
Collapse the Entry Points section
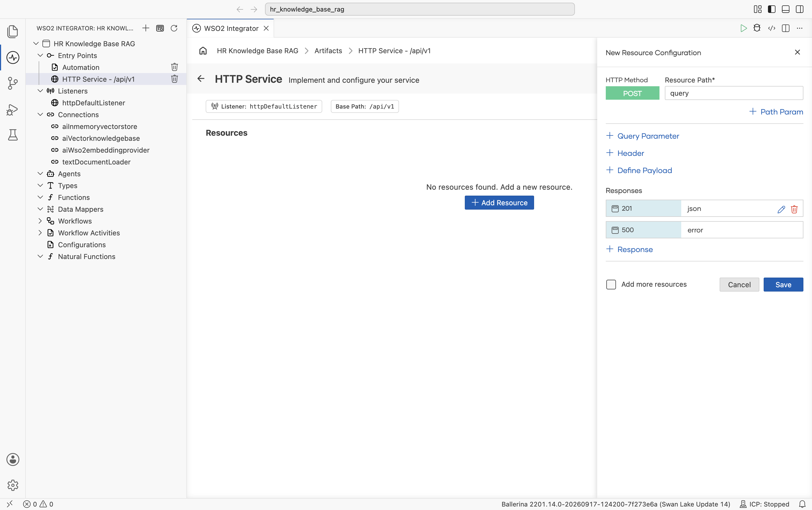(40, 55)
